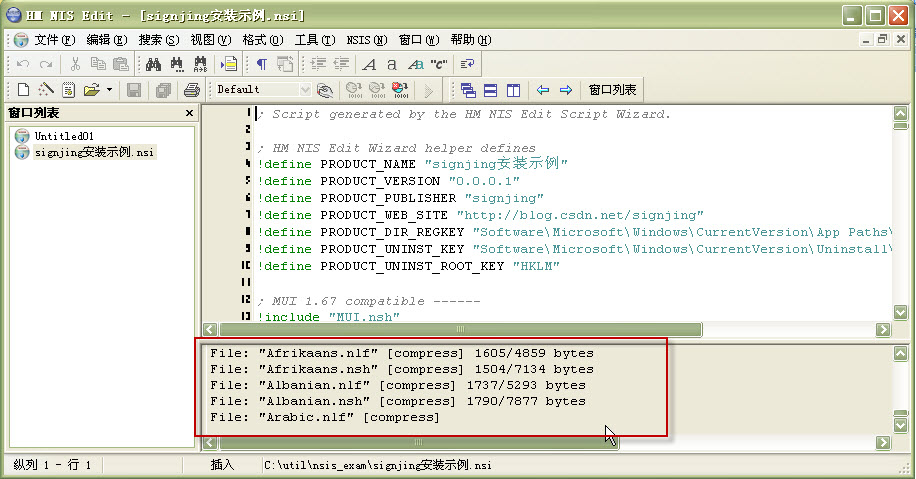This screenshot has height=479, width=916.
Task: Click the Compile script icon
Action: 354,90
